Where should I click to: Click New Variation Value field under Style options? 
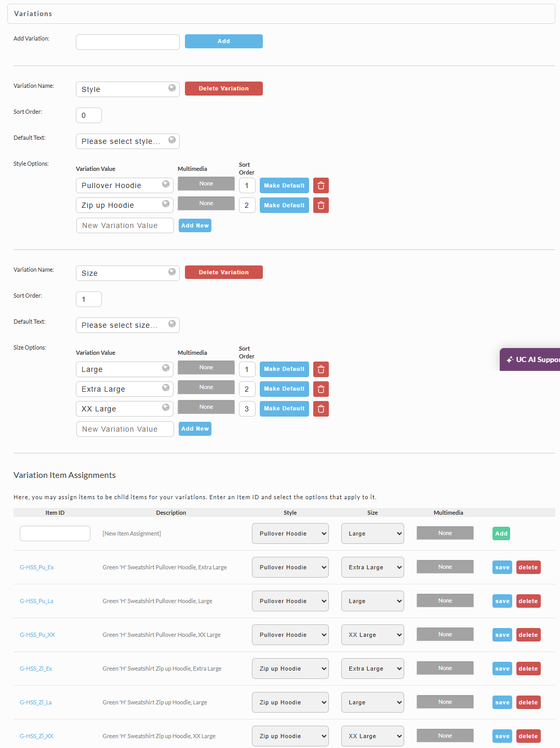coord(125,225)
